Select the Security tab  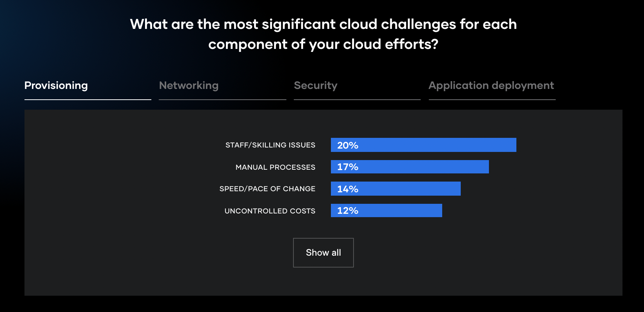pyautogui.click(x=316, y=86)
